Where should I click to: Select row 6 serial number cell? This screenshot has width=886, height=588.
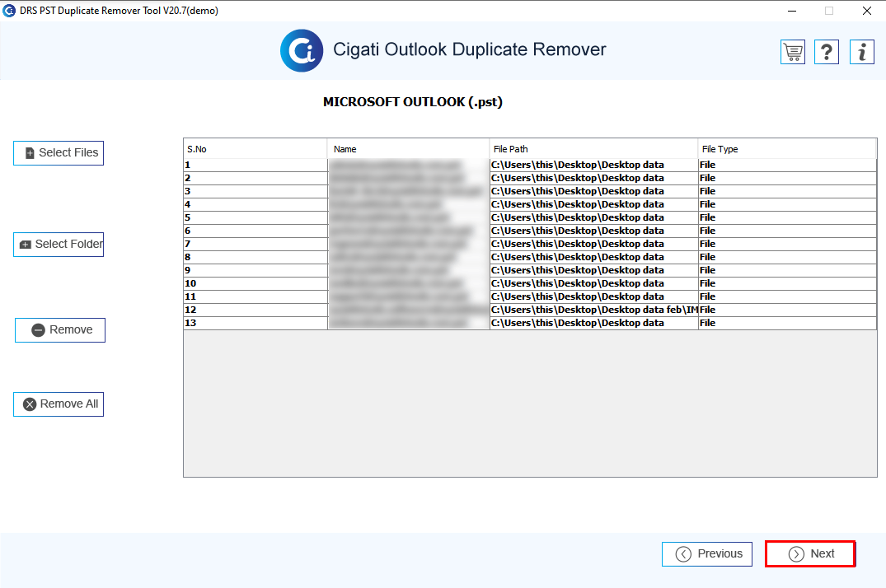tap(255, 231)
